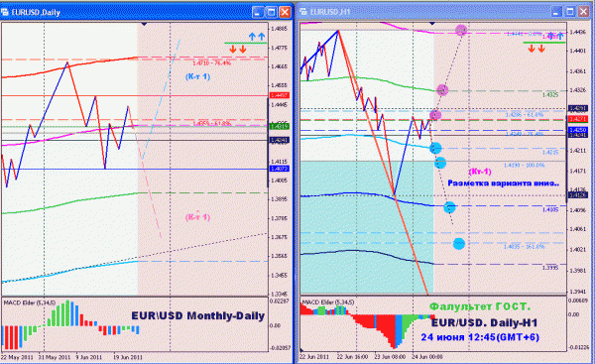Click the blue 1.4073 price label on Daily
Screen dimensions: 595x364
[x=280, y=169]
